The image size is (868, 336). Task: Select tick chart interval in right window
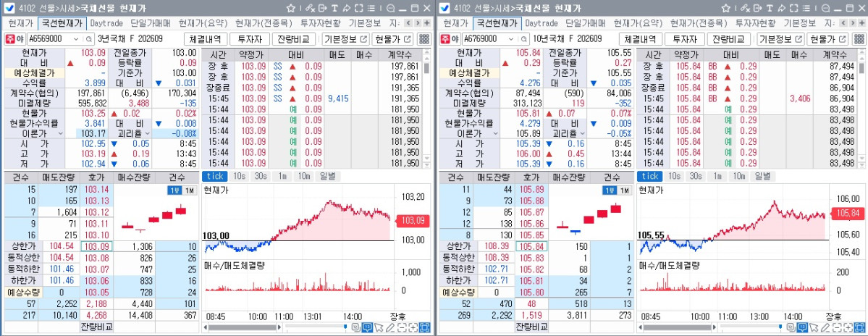(x=650, y=176)
